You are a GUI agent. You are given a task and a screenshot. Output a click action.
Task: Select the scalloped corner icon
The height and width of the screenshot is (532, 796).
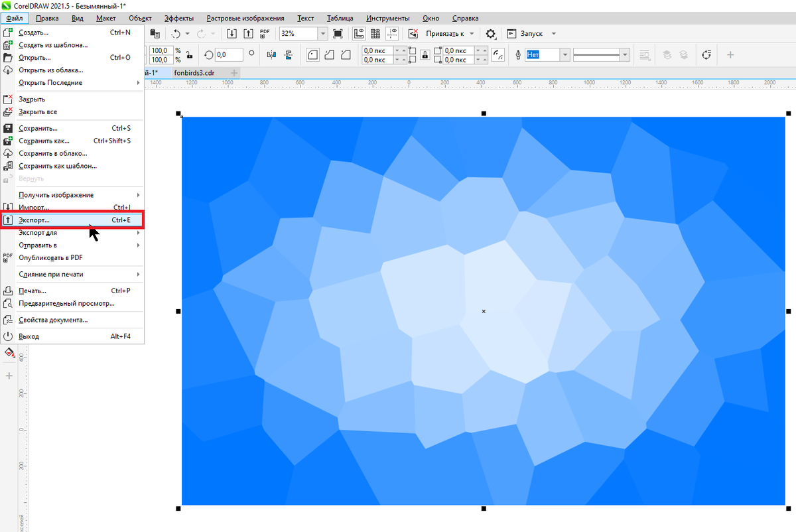pos(328,55)
